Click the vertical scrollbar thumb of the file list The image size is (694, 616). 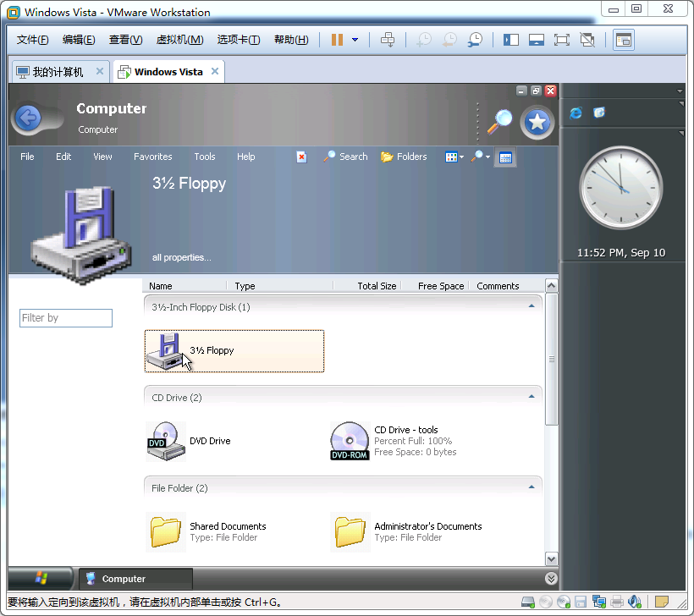tap(551, 359)
